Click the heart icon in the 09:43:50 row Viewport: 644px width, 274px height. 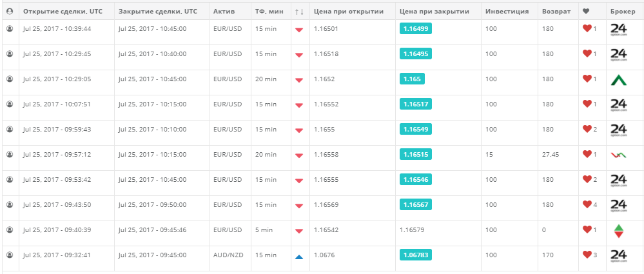point(587,204)
